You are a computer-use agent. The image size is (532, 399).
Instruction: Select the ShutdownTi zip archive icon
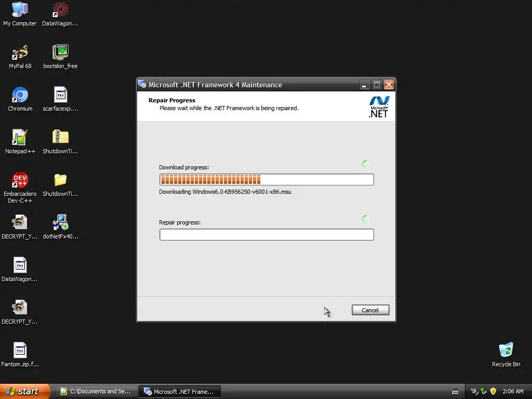[60, 142]
